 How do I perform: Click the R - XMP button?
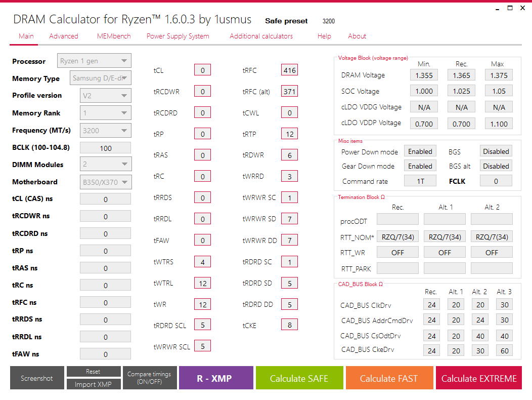tap(216, 378)
